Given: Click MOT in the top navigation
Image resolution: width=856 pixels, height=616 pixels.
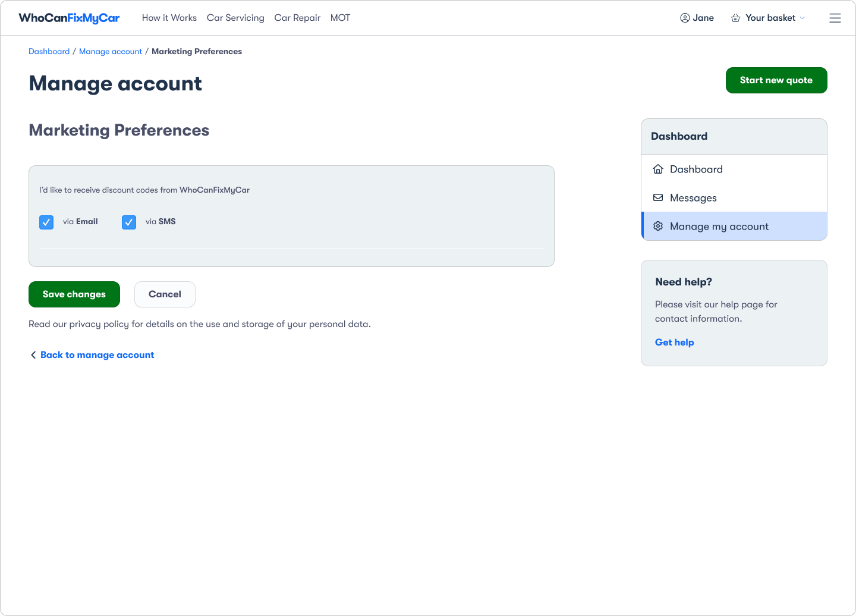Looking at the screenshot, I should point(340,18).
